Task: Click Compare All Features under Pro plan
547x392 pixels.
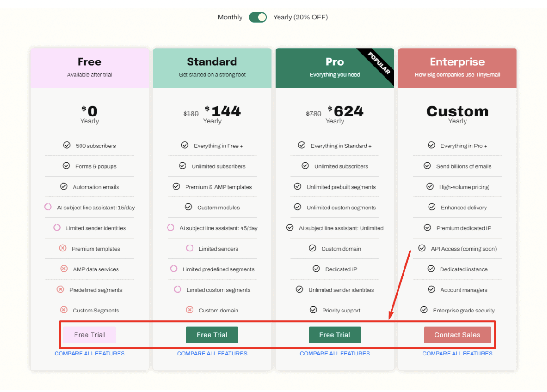Action: 335,354
